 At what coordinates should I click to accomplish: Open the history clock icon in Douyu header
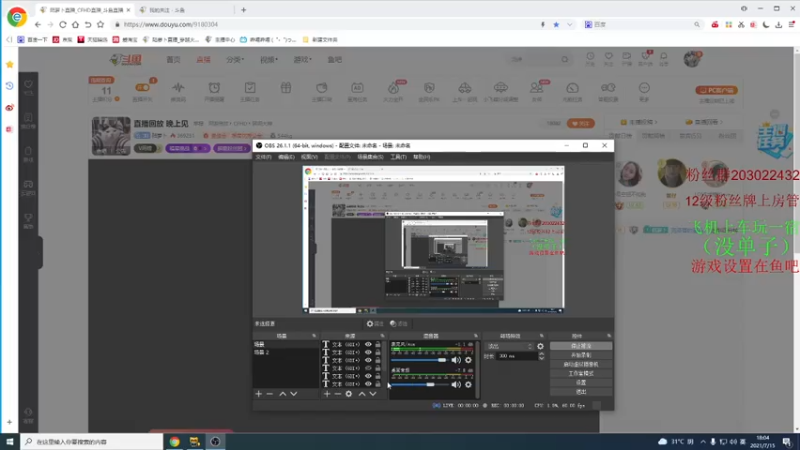pyautogui.click(x=590, y=56)
